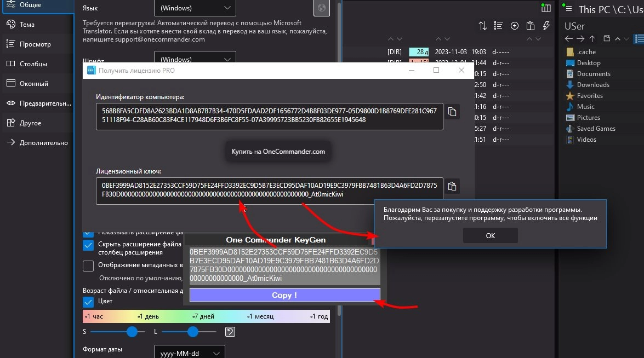Click the 1 час marker on the color bar
This screenshot has width=644, height=358.
[94, 316]
